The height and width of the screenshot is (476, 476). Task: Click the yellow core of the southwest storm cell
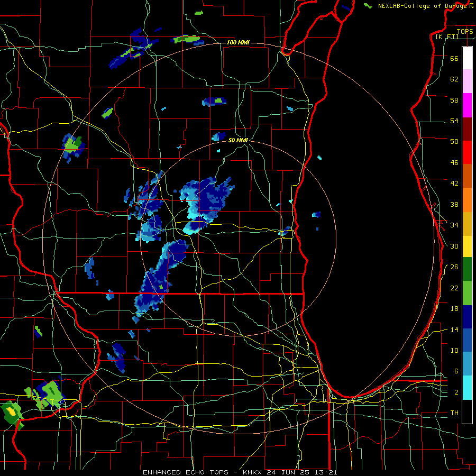(11, 411)
